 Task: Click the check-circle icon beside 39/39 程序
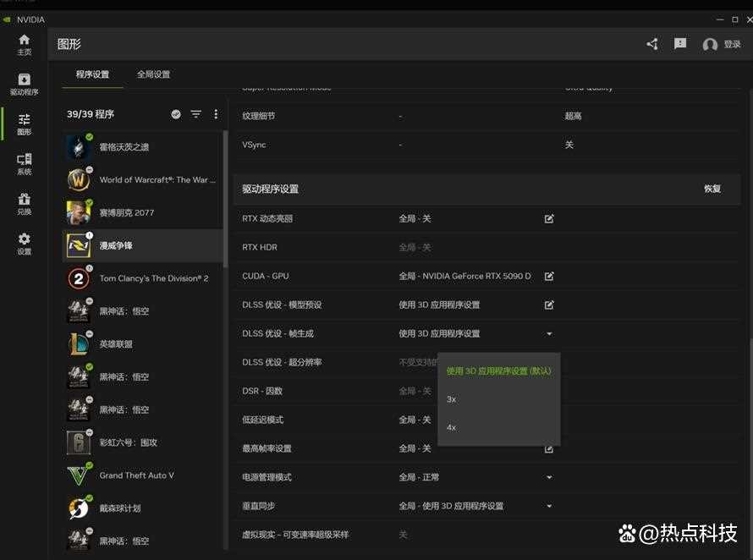pyautogui.click(x=176, y=114)
